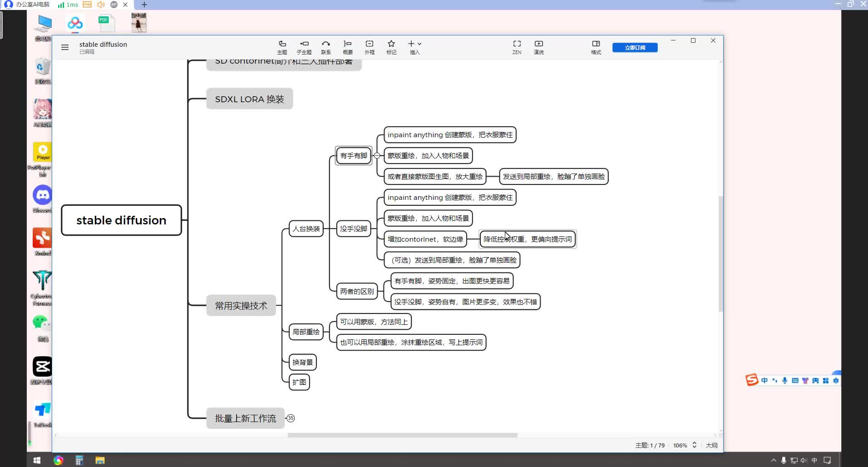868x467 pixels.
Task: Click the vertical scrollbar of the canvas
Action: [x=720, y=253]
